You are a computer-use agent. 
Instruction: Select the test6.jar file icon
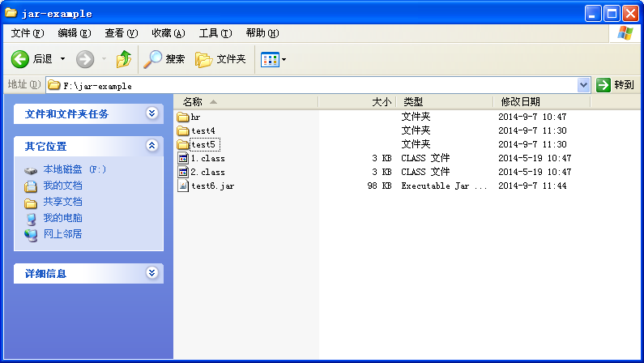(x=183, y=186)
